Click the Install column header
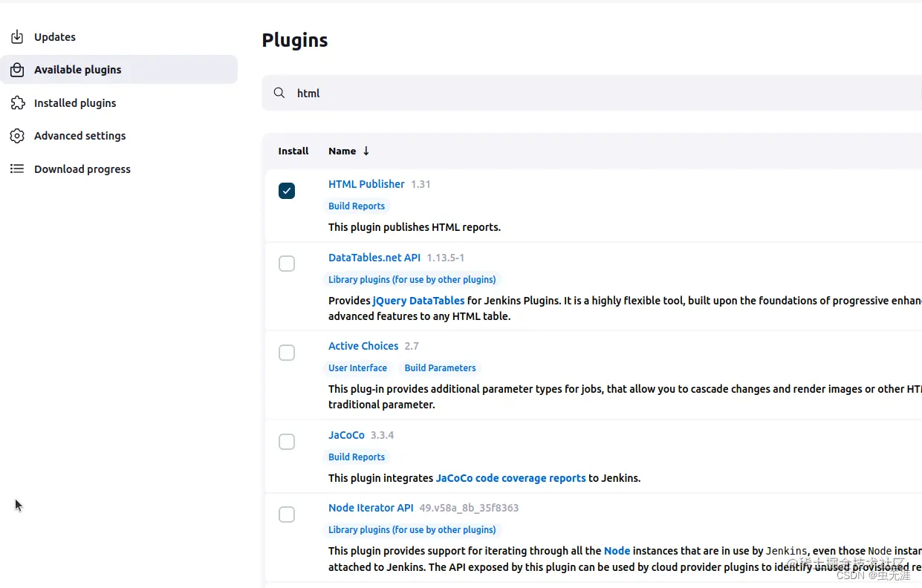This screenshot has height=588, width=922. 293,151
